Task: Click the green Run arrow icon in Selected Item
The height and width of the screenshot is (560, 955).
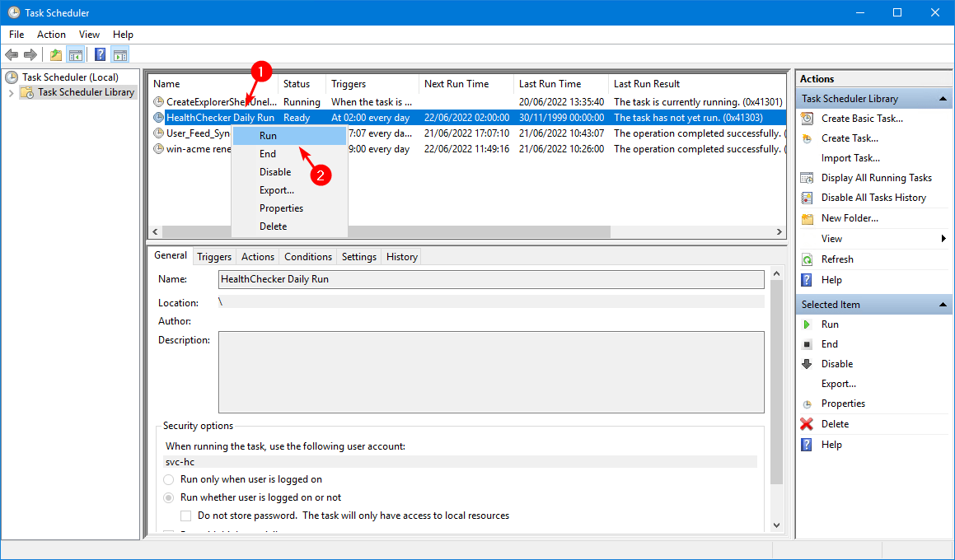Action: click(807, 324)
